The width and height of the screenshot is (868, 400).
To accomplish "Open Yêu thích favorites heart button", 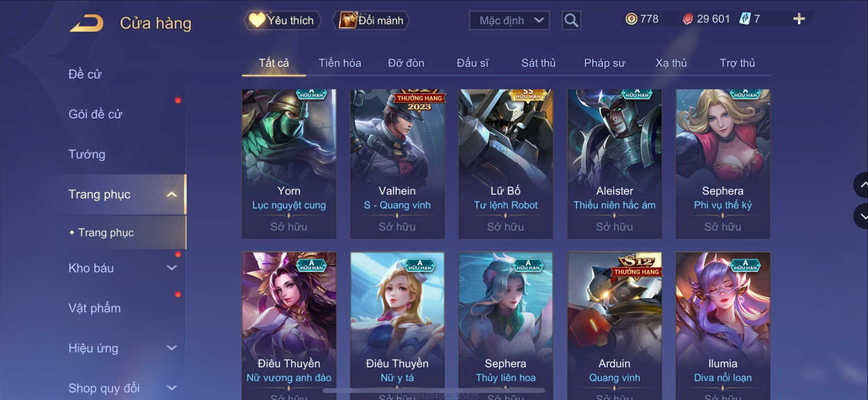I will click(x=282, y=20).
